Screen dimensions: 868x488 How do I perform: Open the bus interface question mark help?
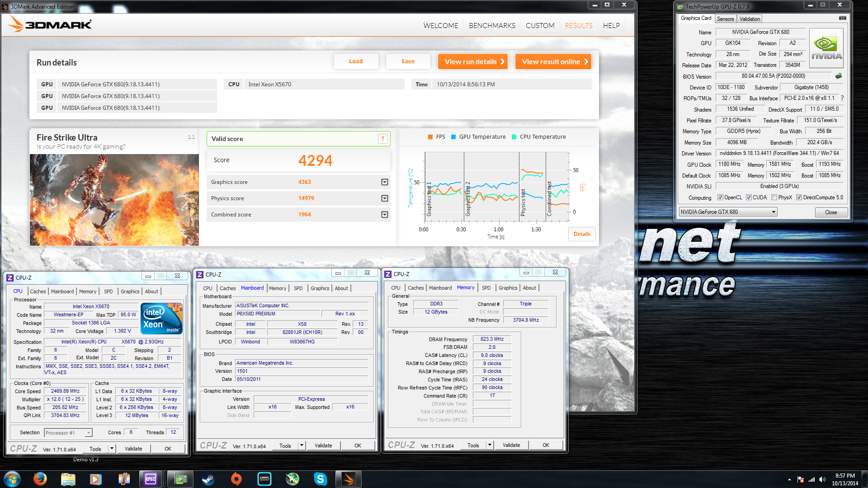[842, 98]
